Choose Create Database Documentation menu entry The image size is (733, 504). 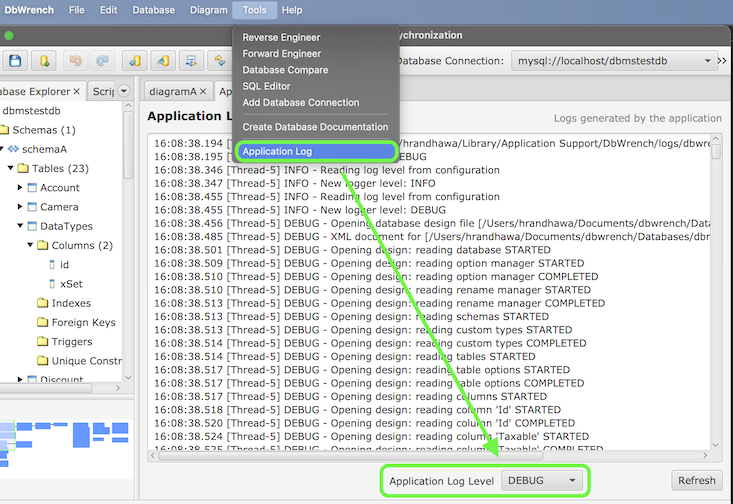point(316,127)
